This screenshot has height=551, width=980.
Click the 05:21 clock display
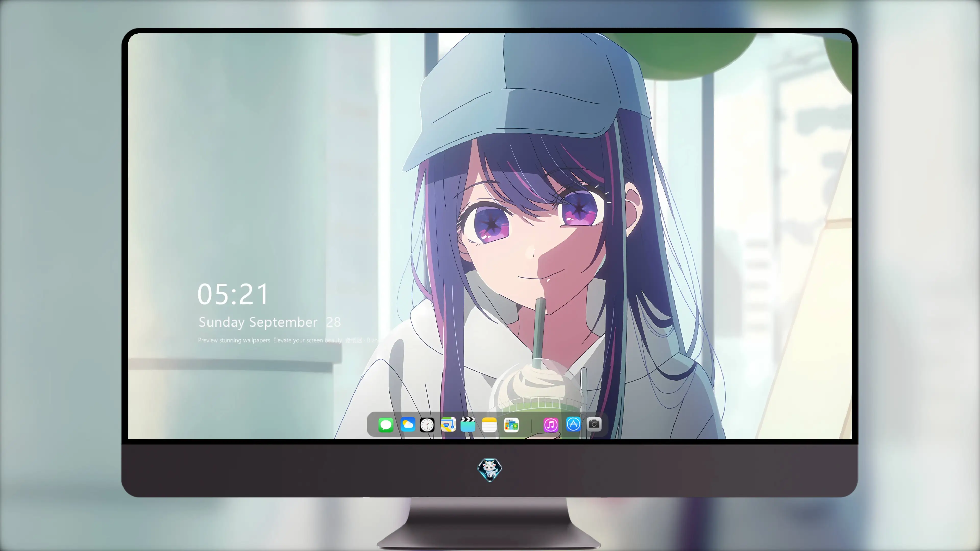(x=233, y=294)
